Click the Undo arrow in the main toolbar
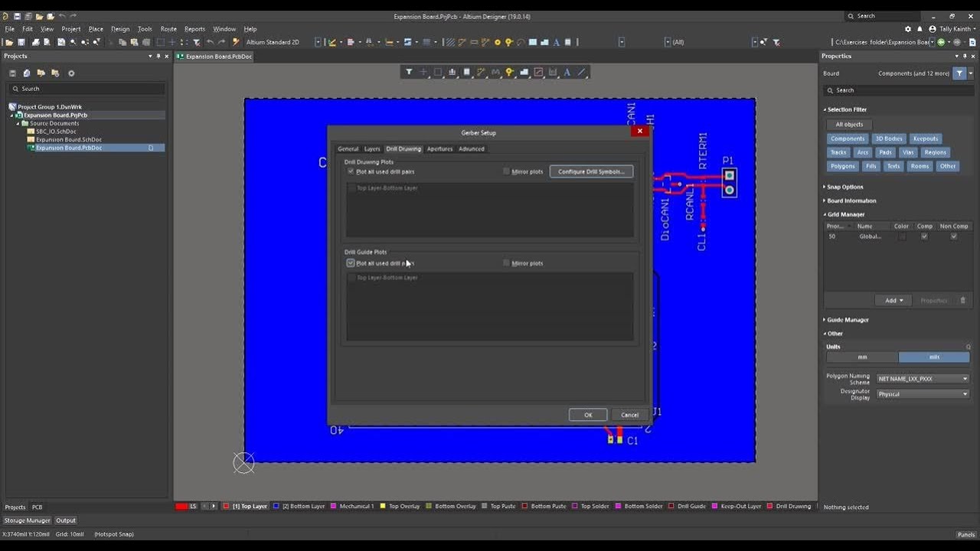980x551 pixels. pos(210,42)
